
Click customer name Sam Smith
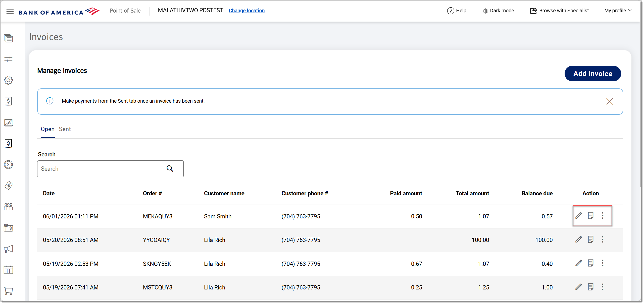pyautogui.click(x=218, y=216)
